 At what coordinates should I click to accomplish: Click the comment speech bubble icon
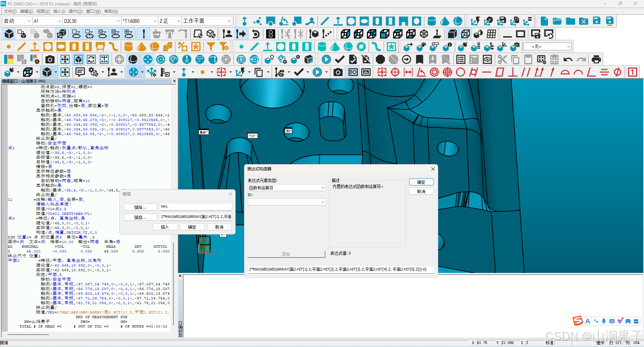(x=80, y=72)
